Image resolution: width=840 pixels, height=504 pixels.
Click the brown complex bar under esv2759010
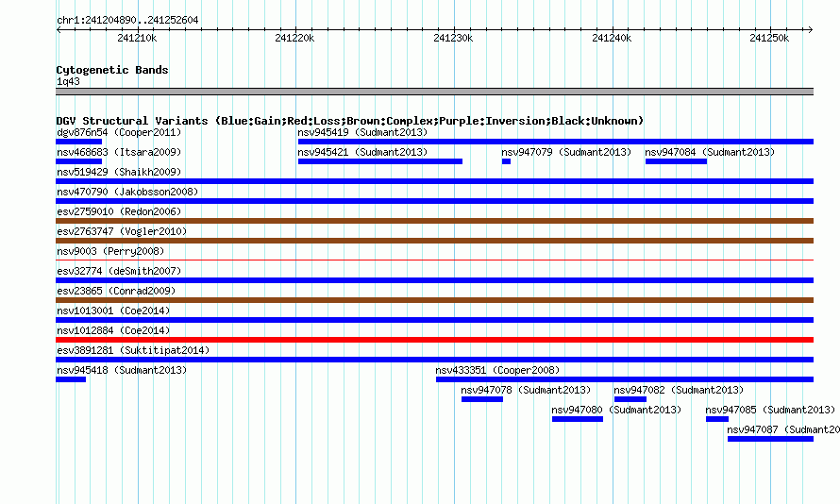pyautogui.click(x=434, y=221)
